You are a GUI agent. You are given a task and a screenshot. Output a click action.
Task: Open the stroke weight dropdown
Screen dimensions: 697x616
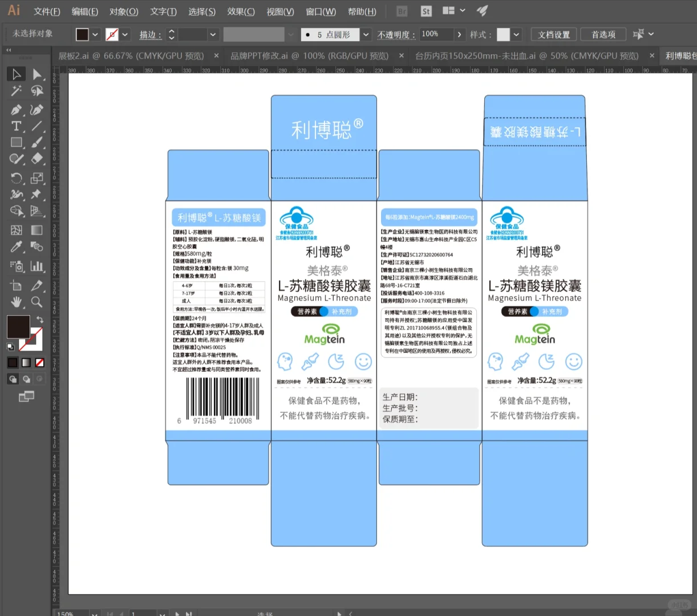[x=213, y=34]
